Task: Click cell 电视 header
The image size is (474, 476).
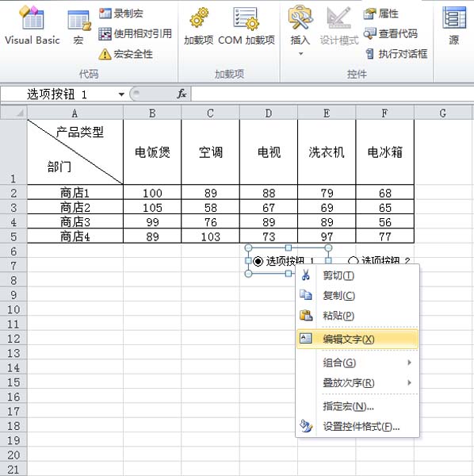Action: click(x=269, y=152)
